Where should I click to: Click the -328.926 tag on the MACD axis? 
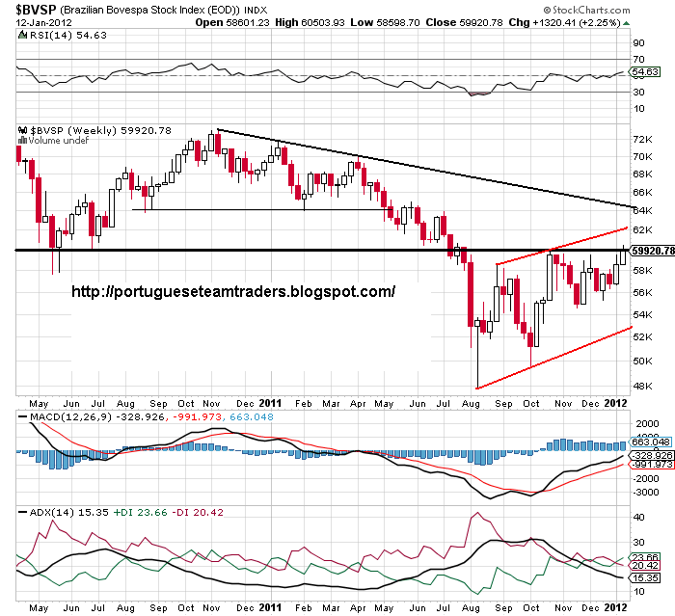(651, 455)
